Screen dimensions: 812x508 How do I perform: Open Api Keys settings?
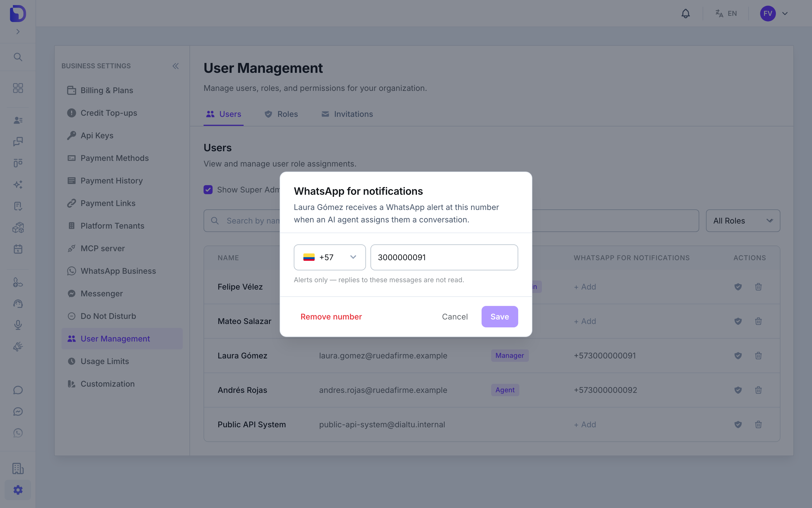coord(122,135)
